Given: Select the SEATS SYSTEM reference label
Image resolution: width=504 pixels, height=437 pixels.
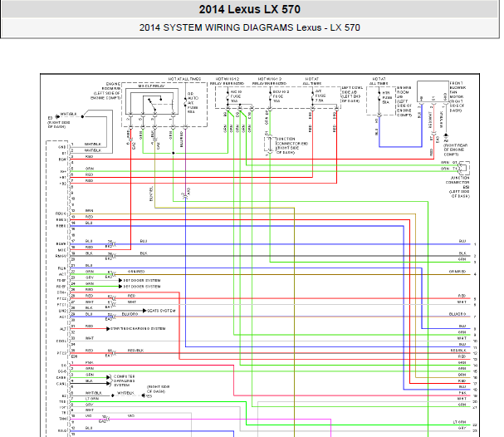Looking at the screenshot, I should point(162,311).
